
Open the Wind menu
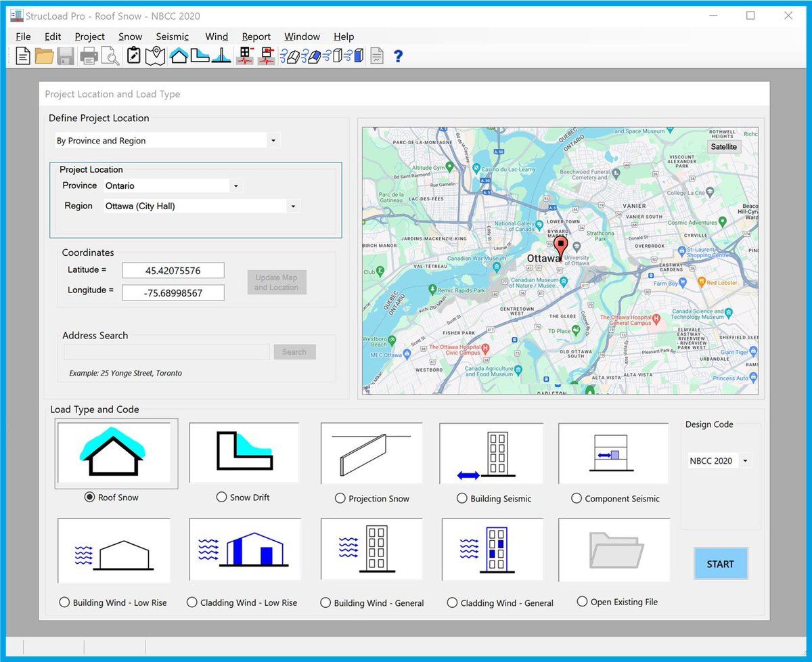[x=216, y=37]
